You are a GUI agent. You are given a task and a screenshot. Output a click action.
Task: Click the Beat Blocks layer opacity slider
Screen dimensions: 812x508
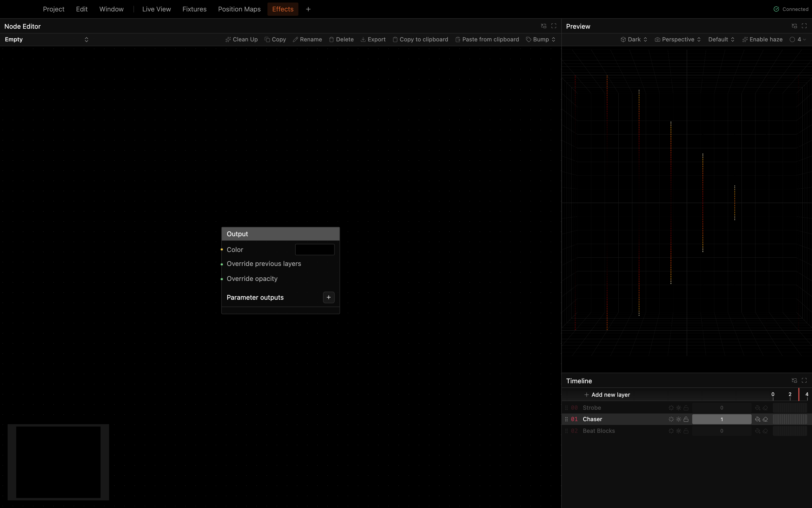(722, 431)
